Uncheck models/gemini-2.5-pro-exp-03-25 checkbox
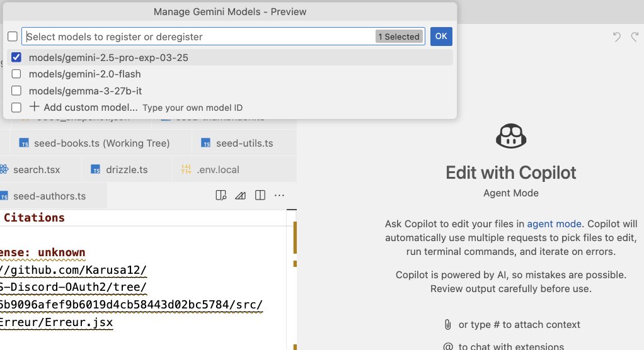Image resolution: width=644 pixels, height=350 pixels. click(x=16, y=57)
